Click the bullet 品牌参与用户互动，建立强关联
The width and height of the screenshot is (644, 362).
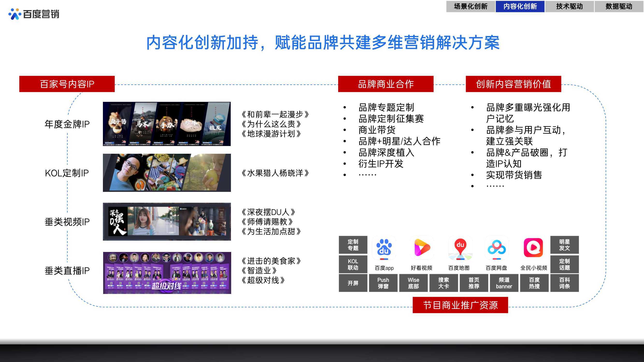[527, 135]
